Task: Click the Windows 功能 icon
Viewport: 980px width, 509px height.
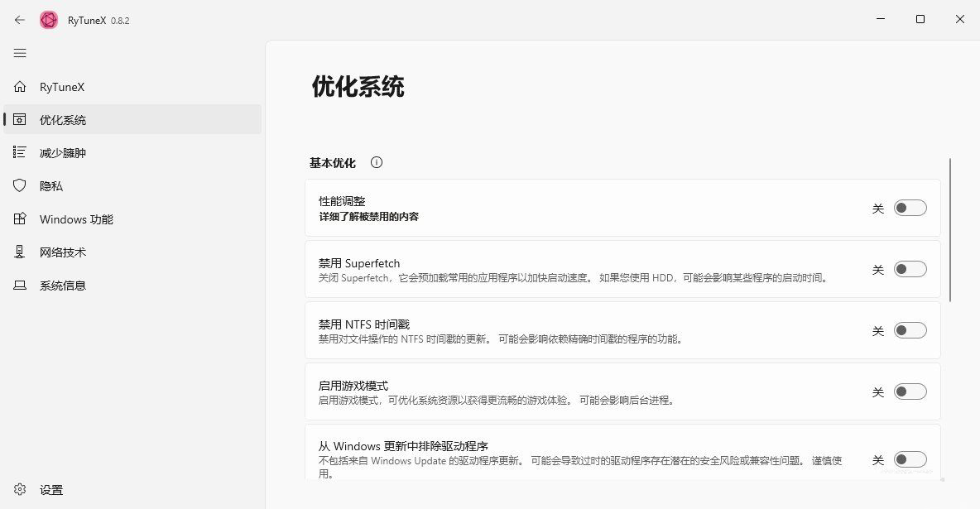Action: click(x=20, y=218)
